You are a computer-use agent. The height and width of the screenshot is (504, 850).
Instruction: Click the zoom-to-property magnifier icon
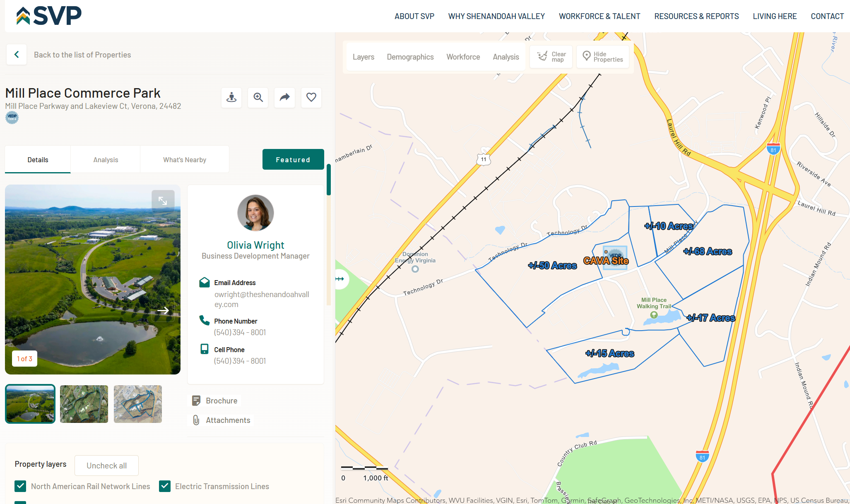pyautogui.click(x=258, y=98)
